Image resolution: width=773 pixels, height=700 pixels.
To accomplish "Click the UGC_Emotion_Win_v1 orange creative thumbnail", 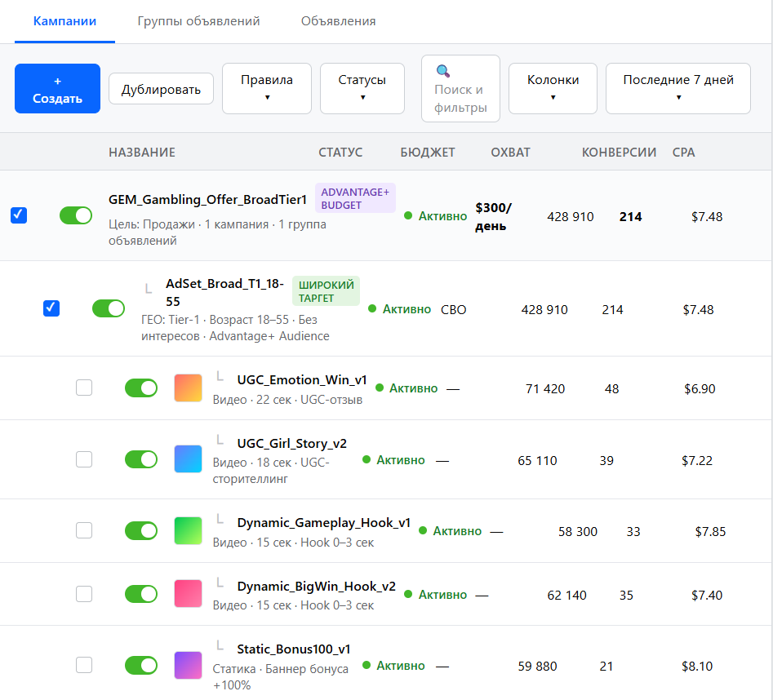I will [x=188, y=388].
